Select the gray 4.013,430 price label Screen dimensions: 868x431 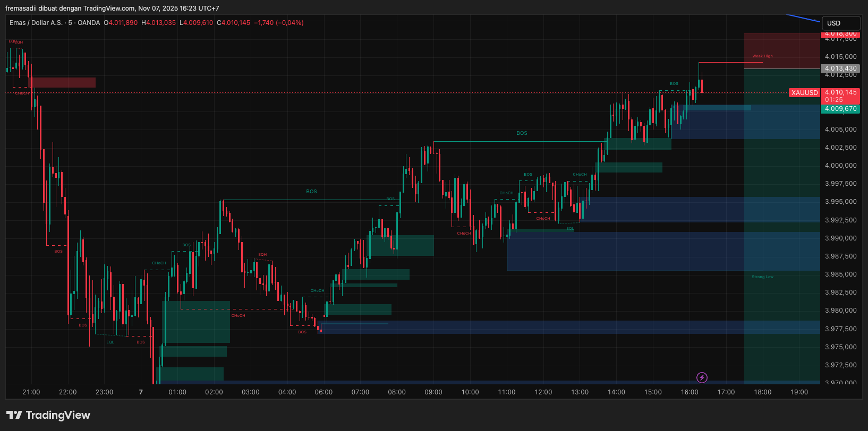point(840,68)
